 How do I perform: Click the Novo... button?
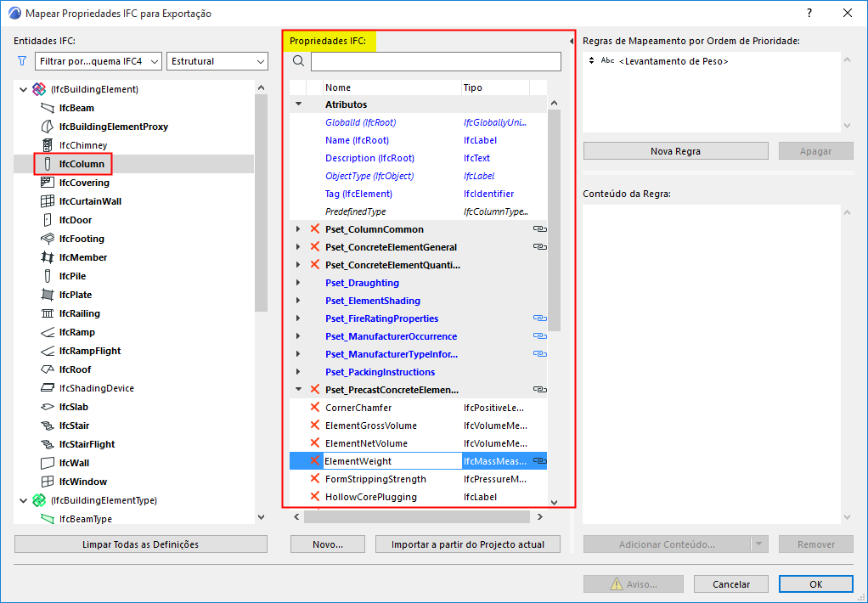pos(328,544)
